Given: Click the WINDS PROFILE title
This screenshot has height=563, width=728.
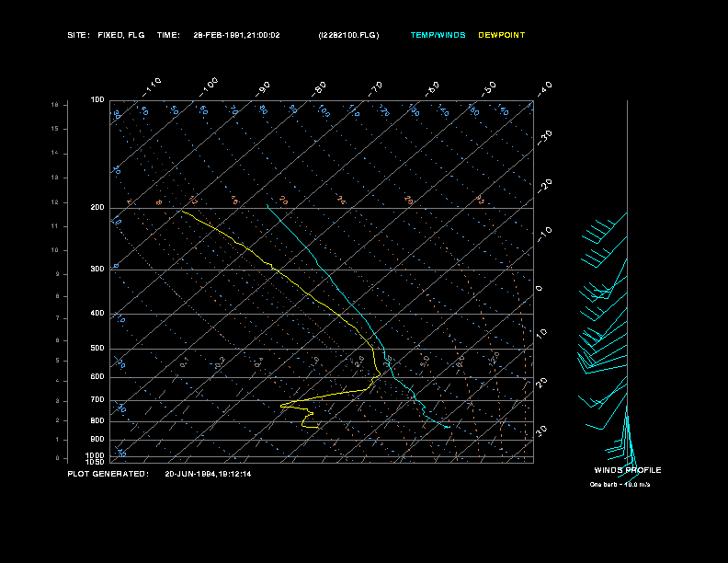Looking at the screenshot, I should tap(628, 470).
